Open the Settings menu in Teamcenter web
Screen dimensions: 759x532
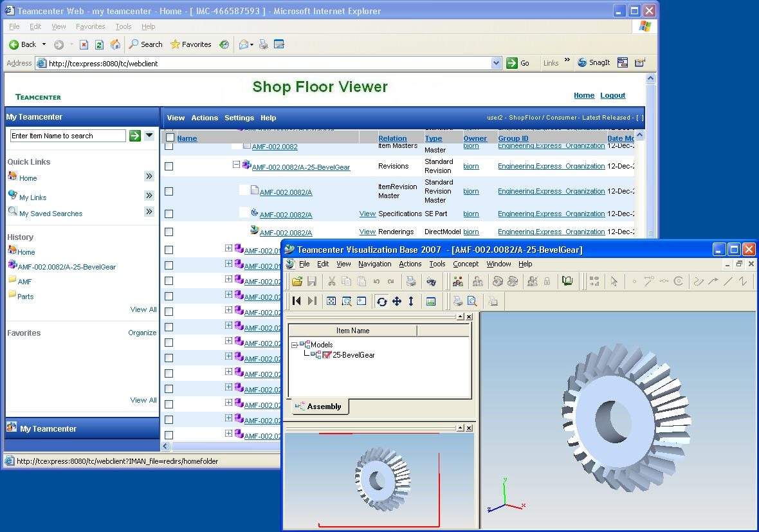point(239,118)
